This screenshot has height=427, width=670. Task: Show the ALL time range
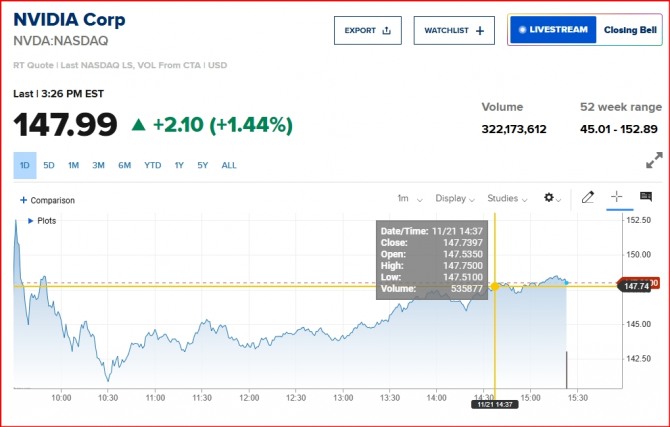pos(229,165)
